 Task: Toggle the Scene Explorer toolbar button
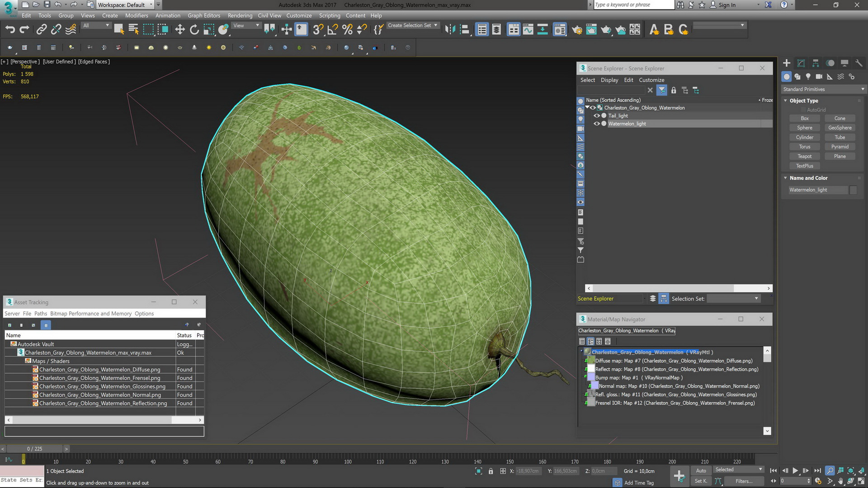482,30
